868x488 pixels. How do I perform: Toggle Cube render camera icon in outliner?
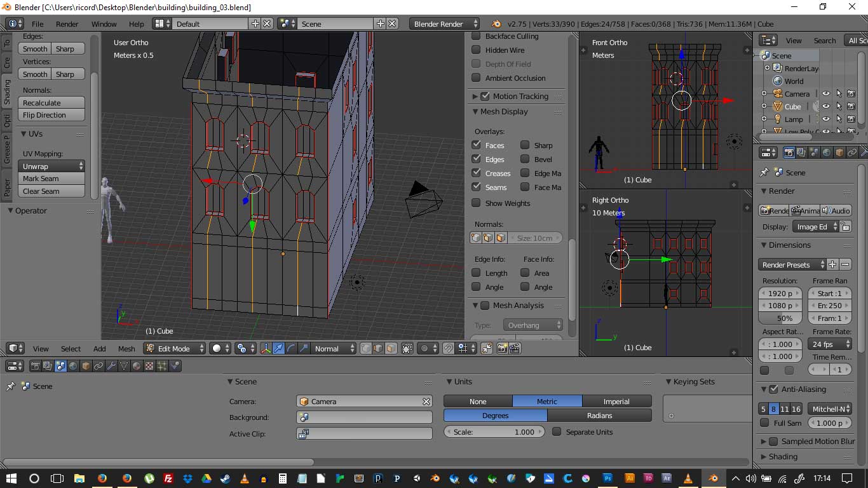[851, 107]
